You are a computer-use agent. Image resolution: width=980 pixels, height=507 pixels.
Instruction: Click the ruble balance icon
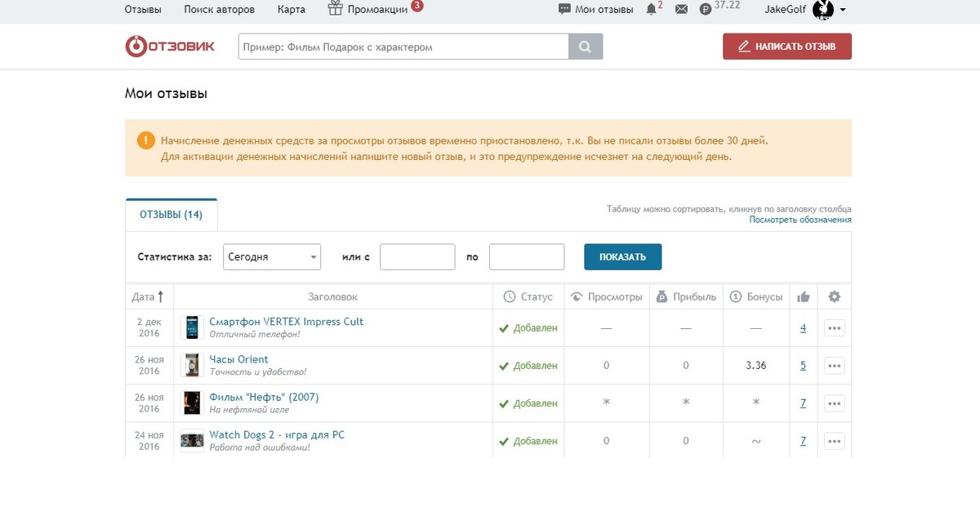click(706, 9)
